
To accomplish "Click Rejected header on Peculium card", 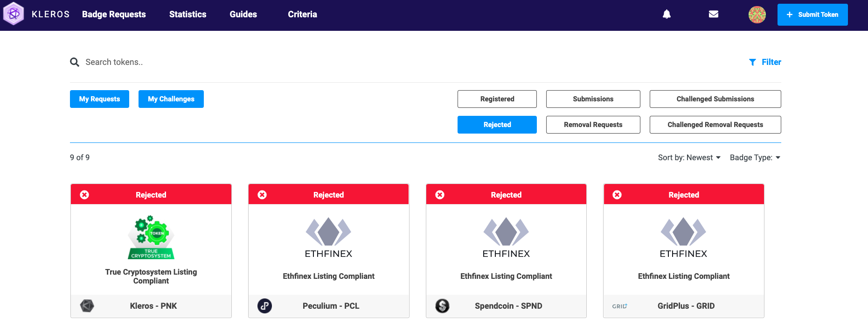I will tap(328, 195).
